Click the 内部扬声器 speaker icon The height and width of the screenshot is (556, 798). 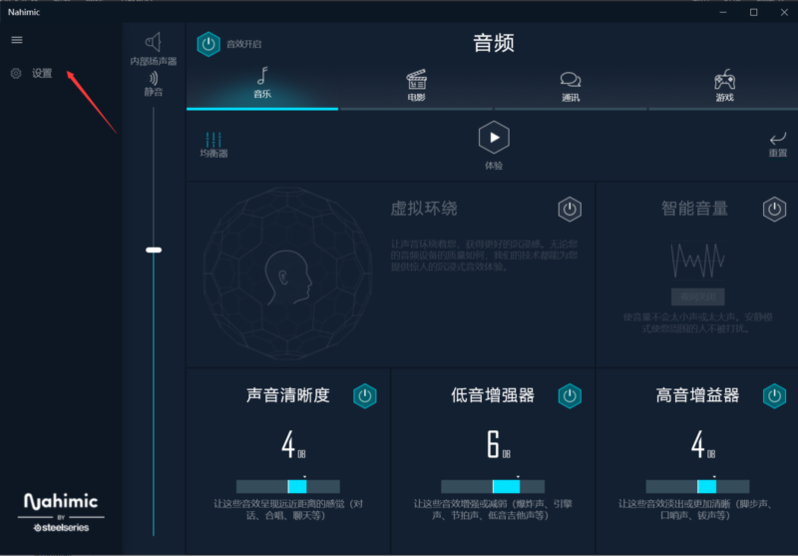153,42
